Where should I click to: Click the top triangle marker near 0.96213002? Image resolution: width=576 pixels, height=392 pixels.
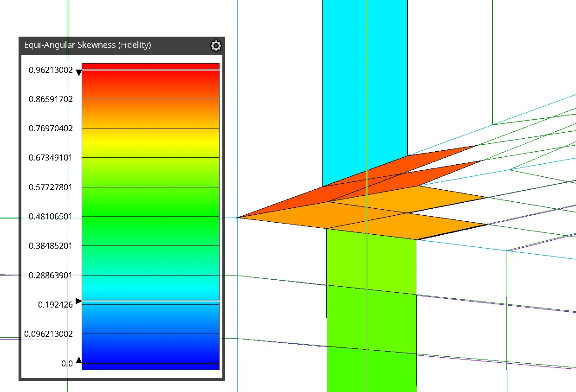click(78, 72)
